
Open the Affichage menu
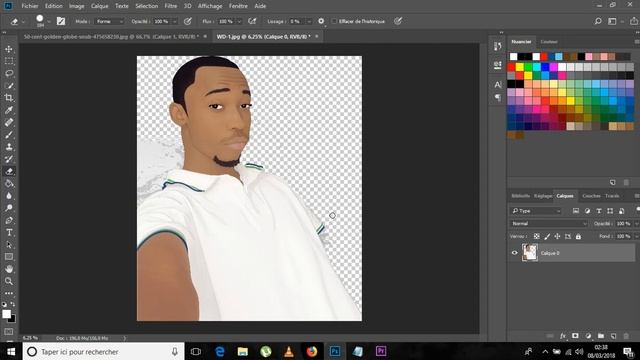210,6
